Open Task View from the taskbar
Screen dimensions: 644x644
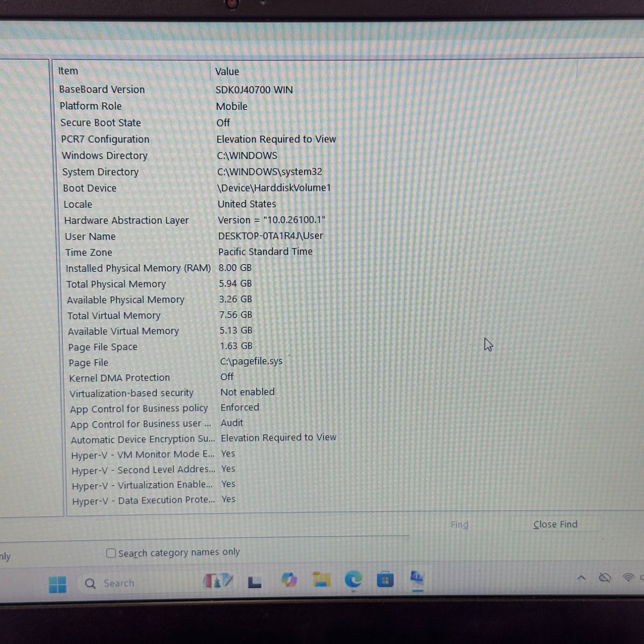click(254, 582)
